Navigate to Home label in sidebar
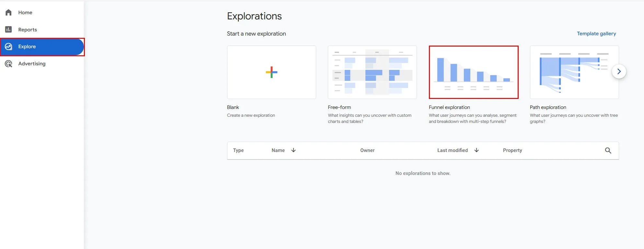Image resolution: width=644 pixels, height=249 pixels. point(25,13)
